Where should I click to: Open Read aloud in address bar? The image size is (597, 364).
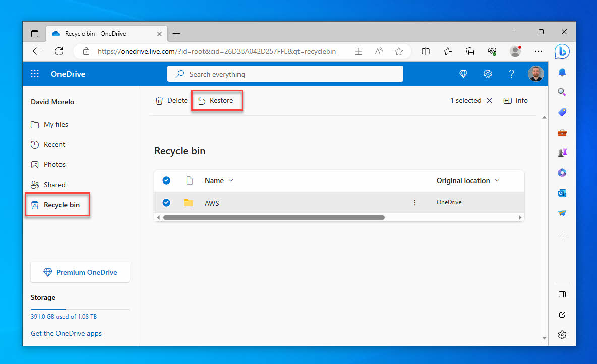click(x=379, y=51)
